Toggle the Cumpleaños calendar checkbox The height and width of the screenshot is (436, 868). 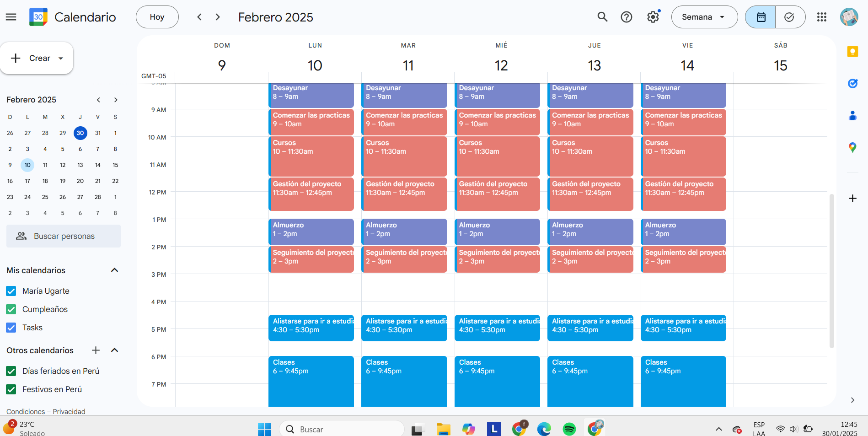coord(11,309)
